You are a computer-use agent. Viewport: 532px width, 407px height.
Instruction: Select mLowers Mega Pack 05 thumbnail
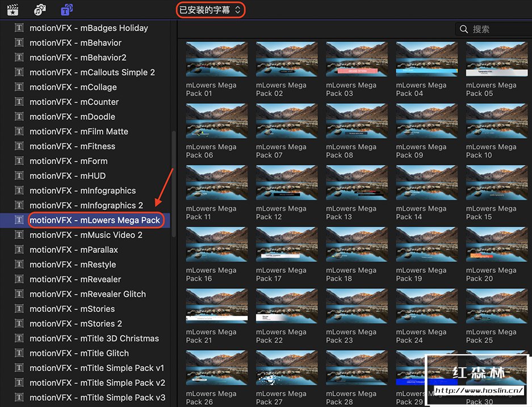click(x=497, y=59)
